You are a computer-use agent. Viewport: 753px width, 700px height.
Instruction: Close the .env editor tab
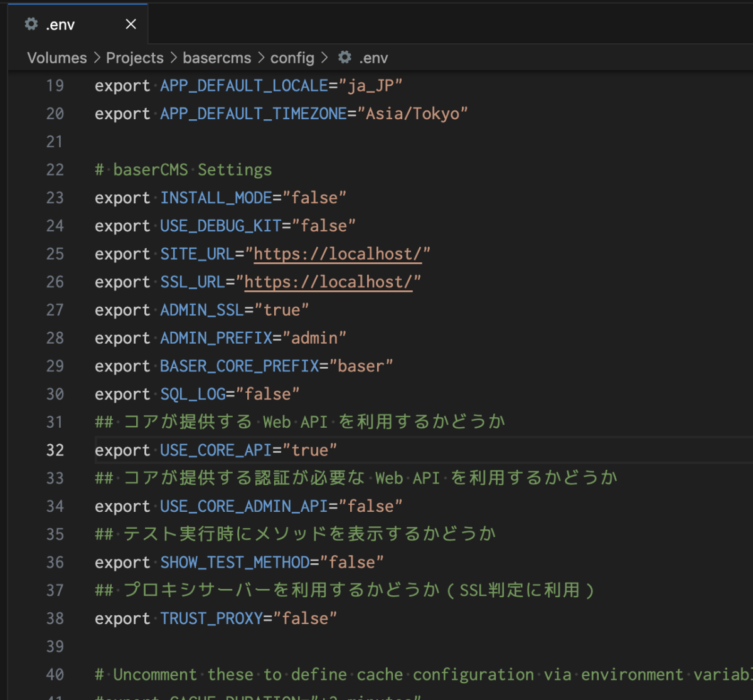(x=131, y=24)
